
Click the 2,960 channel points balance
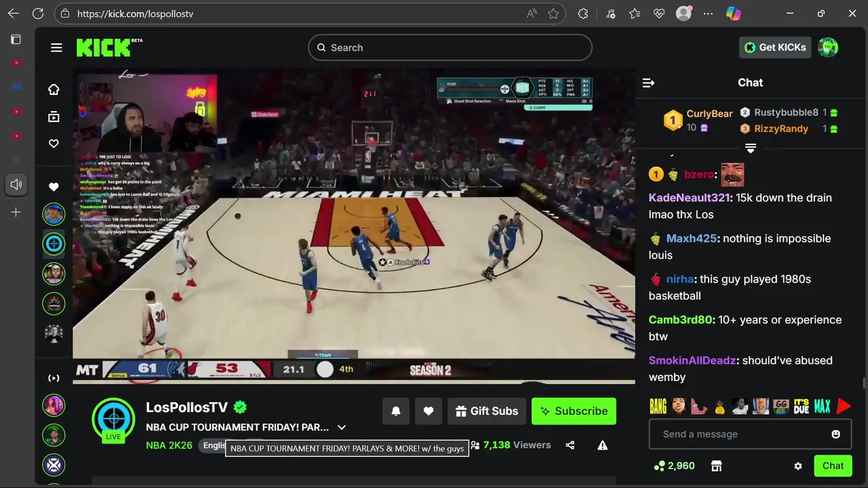coord(674,466)
